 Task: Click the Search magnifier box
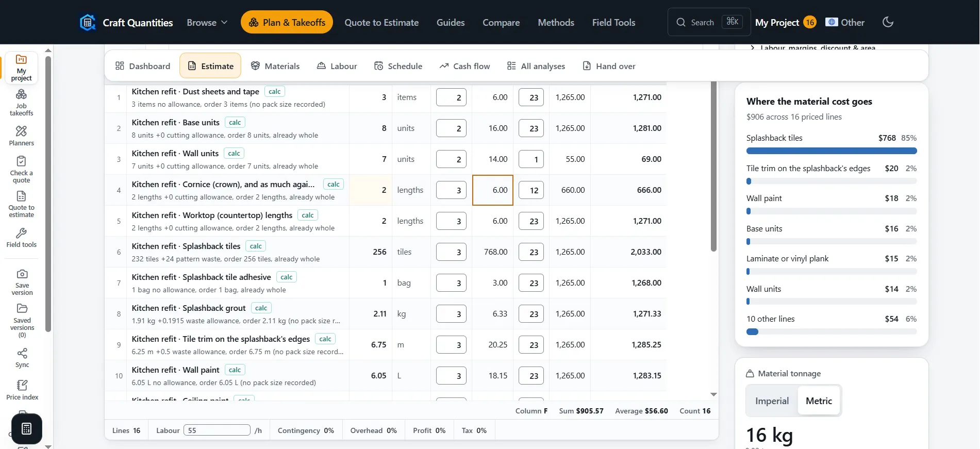click(709, 22)
